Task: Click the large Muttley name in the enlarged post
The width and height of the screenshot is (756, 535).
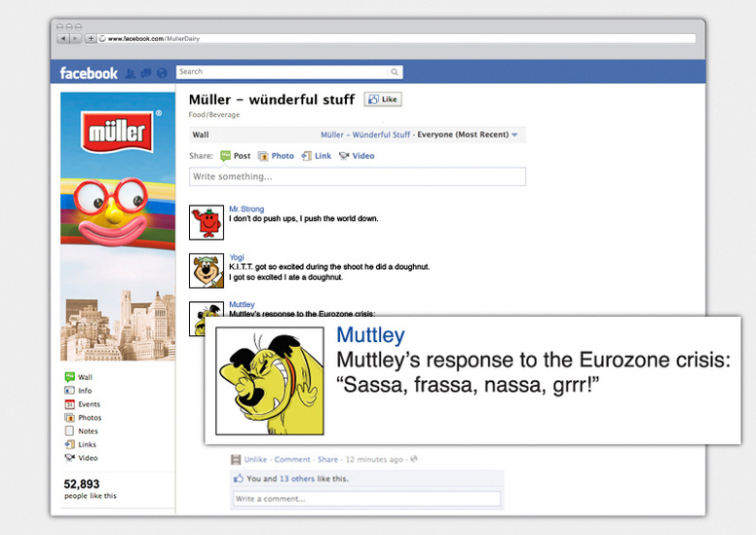Action: pyautogui.click(x=370, y=335)
